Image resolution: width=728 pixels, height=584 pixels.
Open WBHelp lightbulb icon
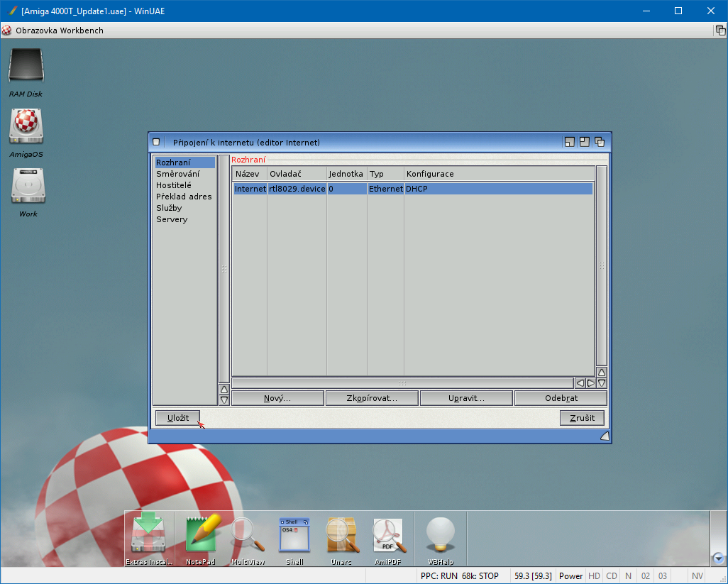(x=440, y=536)
